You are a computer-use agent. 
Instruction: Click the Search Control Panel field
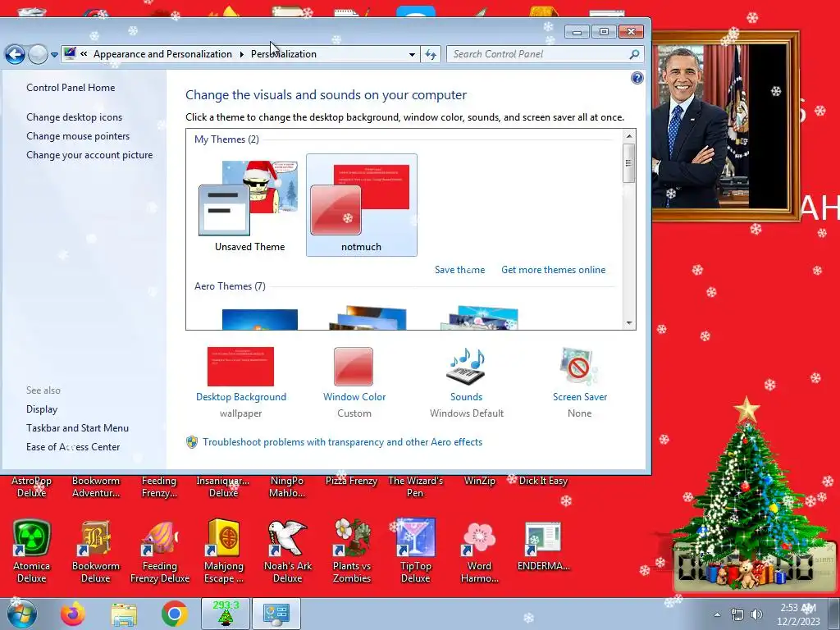coord(545,54)
